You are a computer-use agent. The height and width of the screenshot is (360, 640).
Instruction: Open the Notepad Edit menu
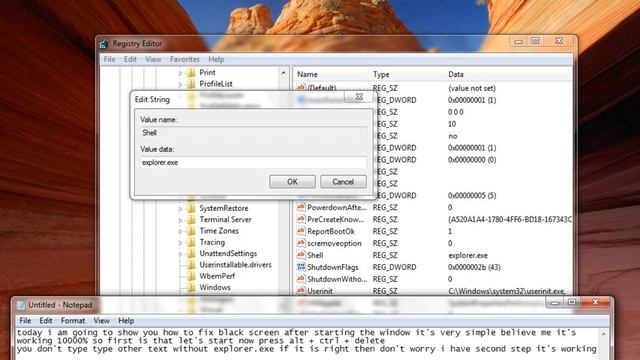click(x=46, y=321)
